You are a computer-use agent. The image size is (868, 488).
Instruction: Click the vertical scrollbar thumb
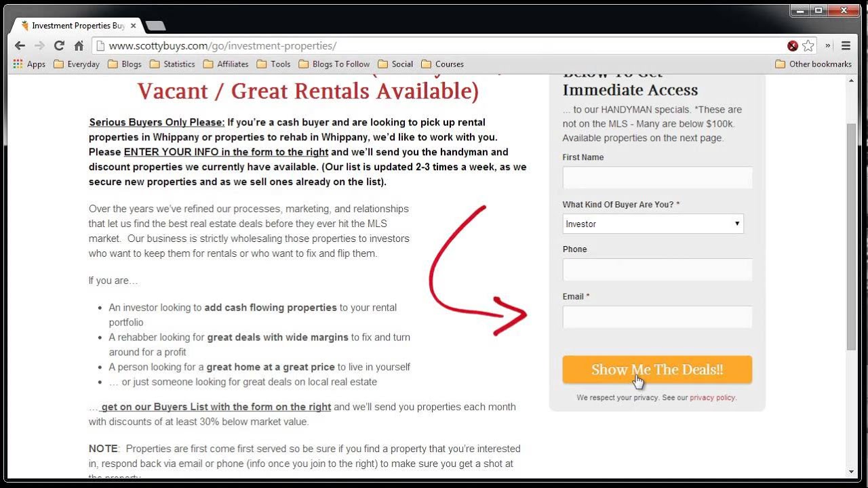click(x=852, y=237)
